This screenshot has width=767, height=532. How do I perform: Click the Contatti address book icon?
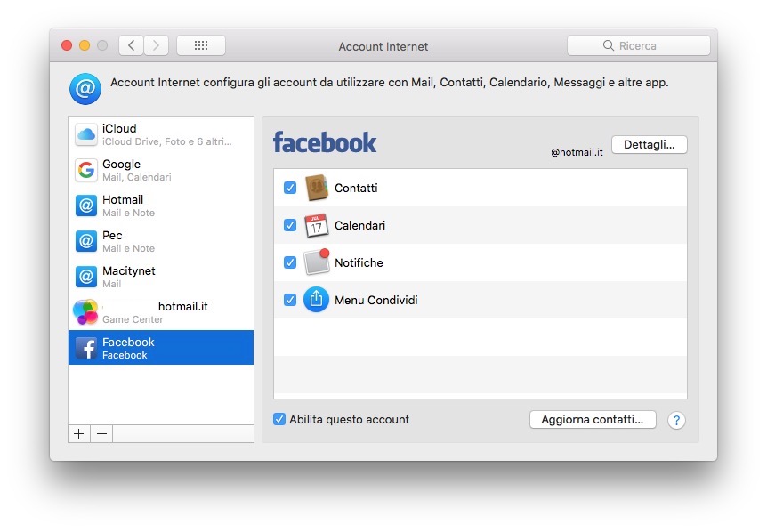coord(317,188)
